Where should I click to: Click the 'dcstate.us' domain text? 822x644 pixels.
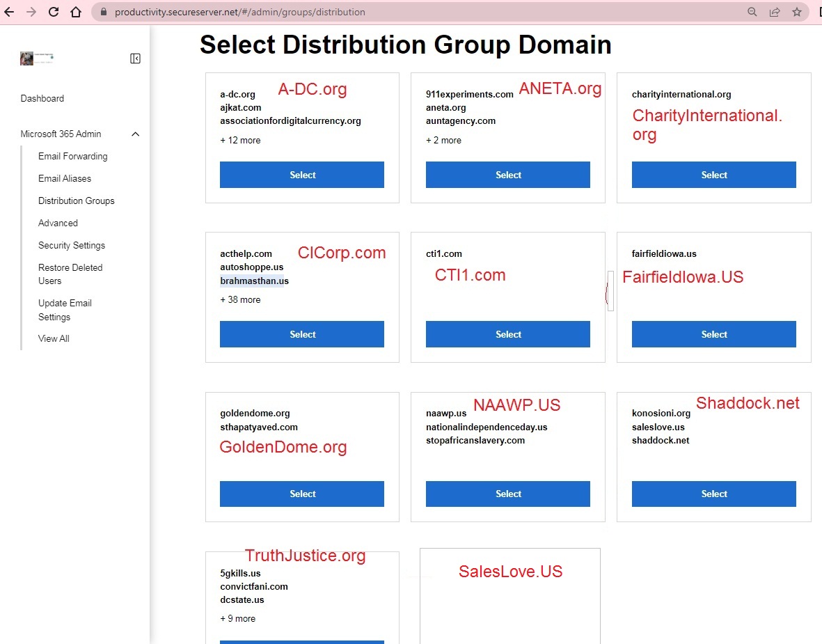coord(242,600)
